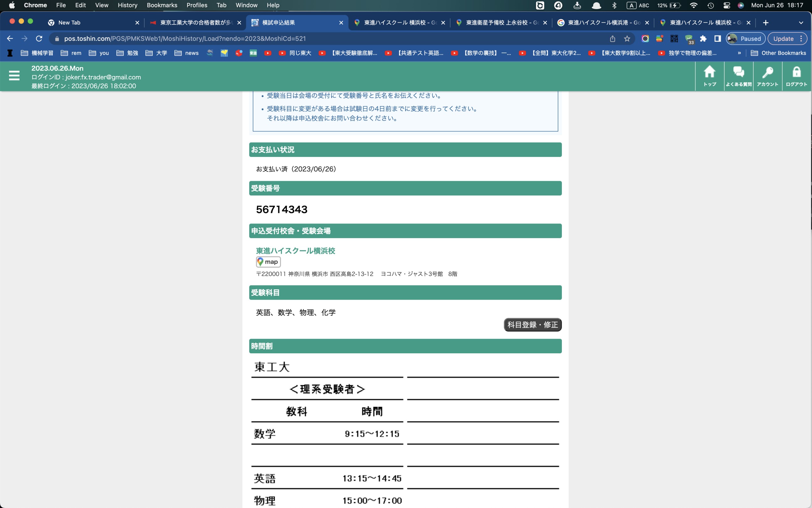Open 【共通テスト英語... bookmark

pos(414,53)
